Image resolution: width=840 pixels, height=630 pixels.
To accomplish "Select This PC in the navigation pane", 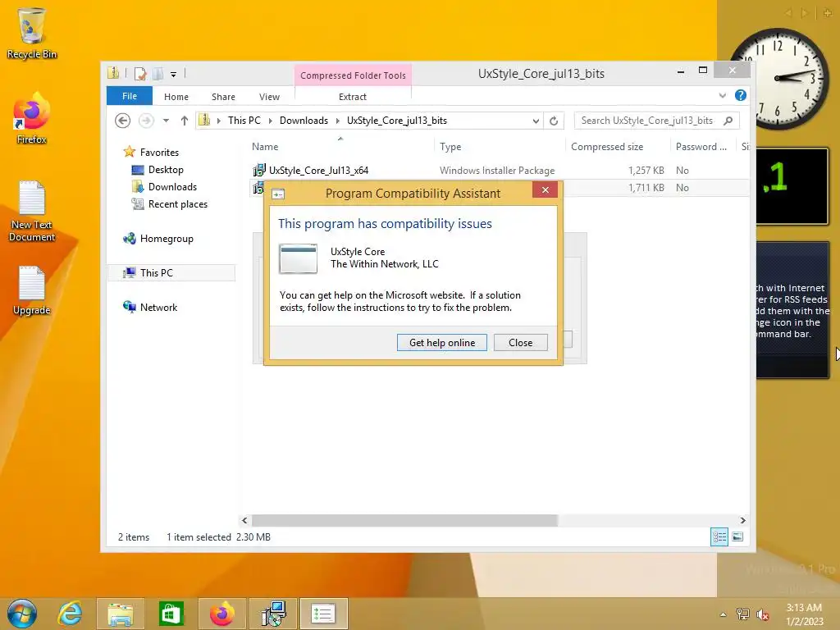I will [171, 272].
